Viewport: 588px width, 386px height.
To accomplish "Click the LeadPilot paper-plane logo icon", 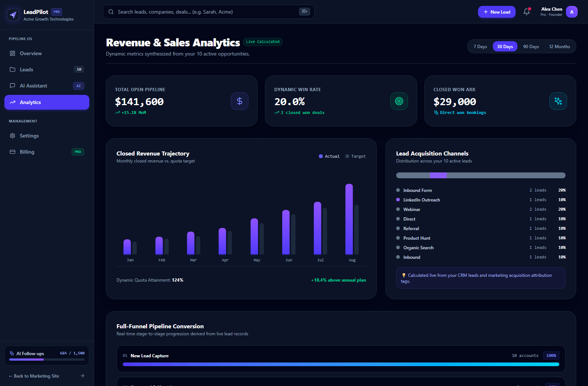I will pos(14,15).
